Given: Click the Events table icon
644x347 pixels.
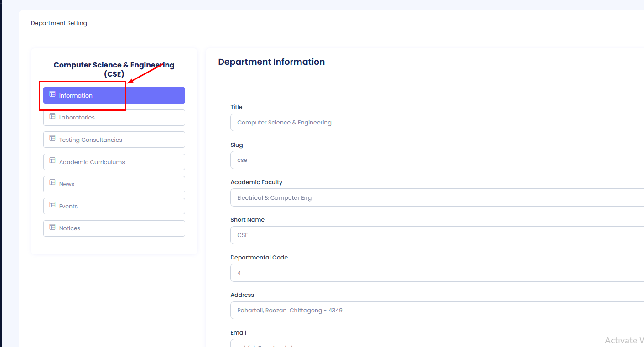Looking at the screenshot, I should 52,205.
